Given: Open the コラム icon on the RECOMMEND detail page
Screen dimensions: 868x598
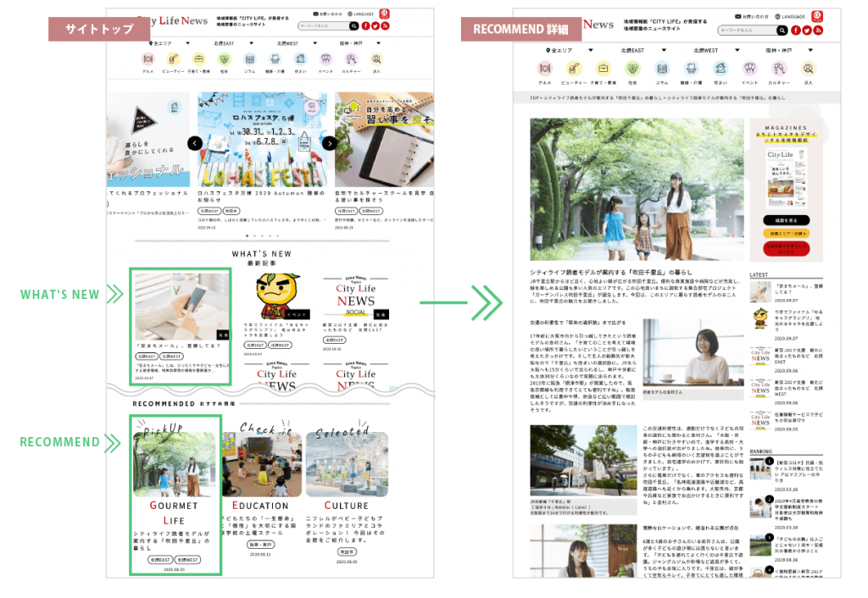Looking at the screenshot, I should (662, 69).
